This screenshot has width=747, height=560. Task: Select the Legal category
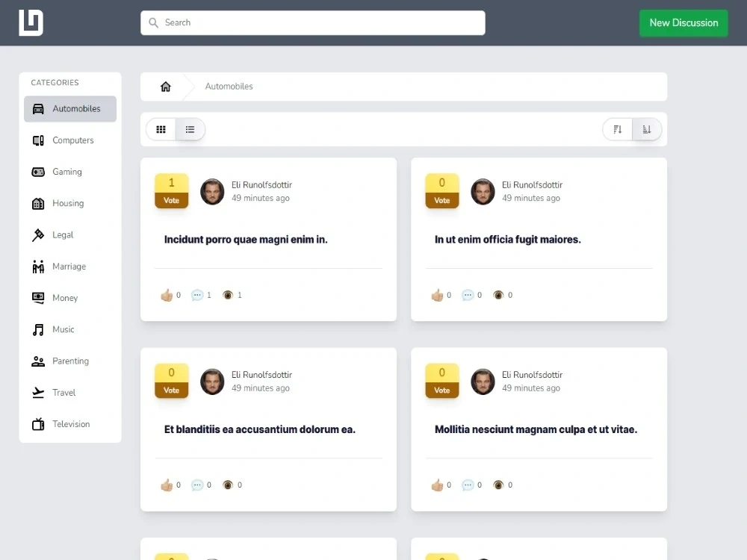tap(70, 234)
